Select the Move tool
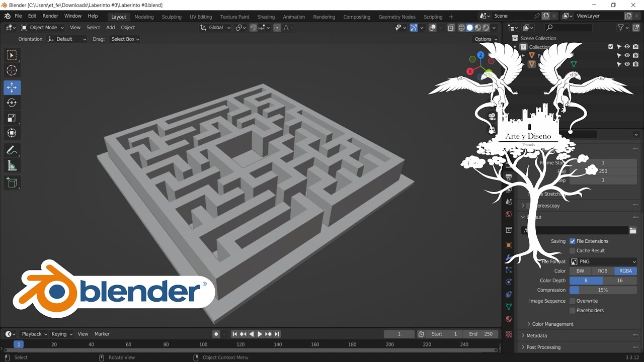This screenshot has height=362, width=644. click(x=12, y=87)
